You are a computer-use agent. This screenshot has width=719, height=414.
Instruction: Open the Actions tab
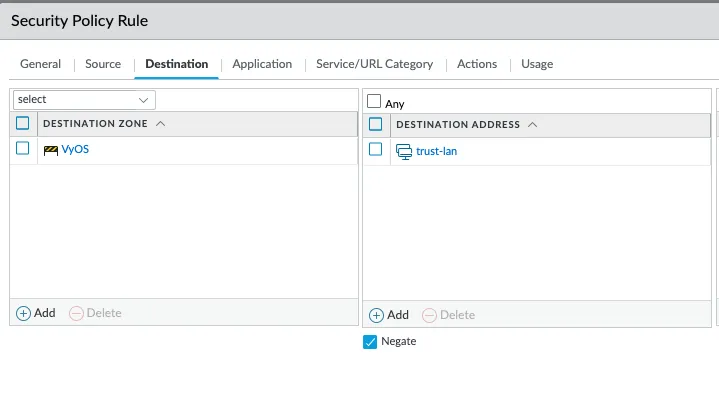coord(477,64)
